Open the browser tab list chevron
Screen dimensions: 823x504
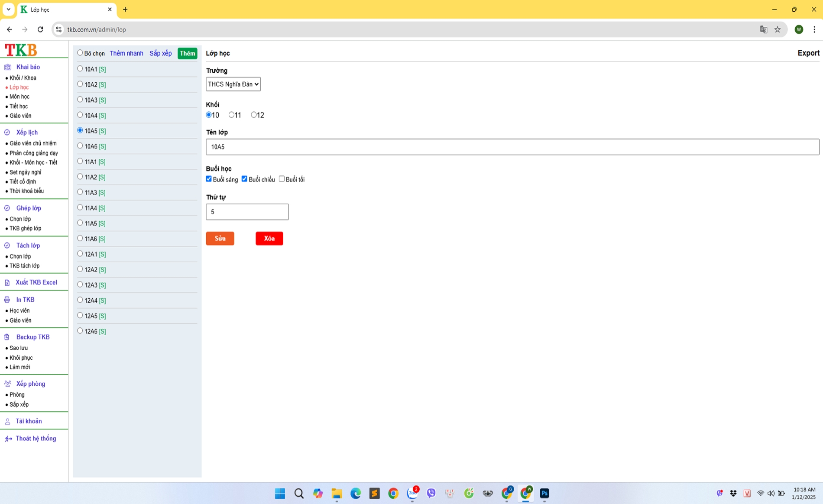click(8, 9)
